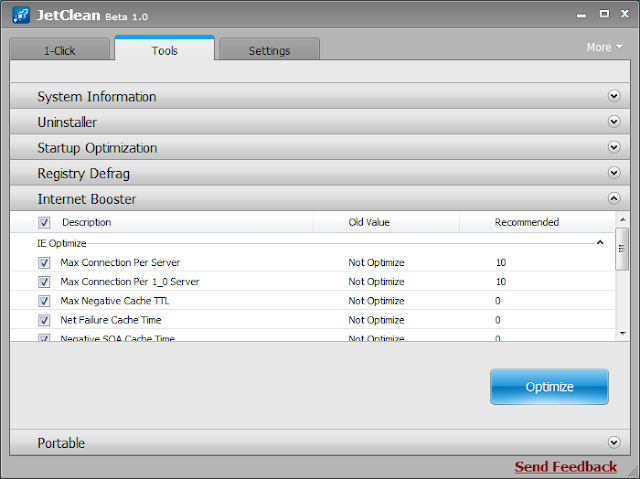Click the JetClean rocket logo icon
This screenshot has width=640, height=479.
pos(21,15)
